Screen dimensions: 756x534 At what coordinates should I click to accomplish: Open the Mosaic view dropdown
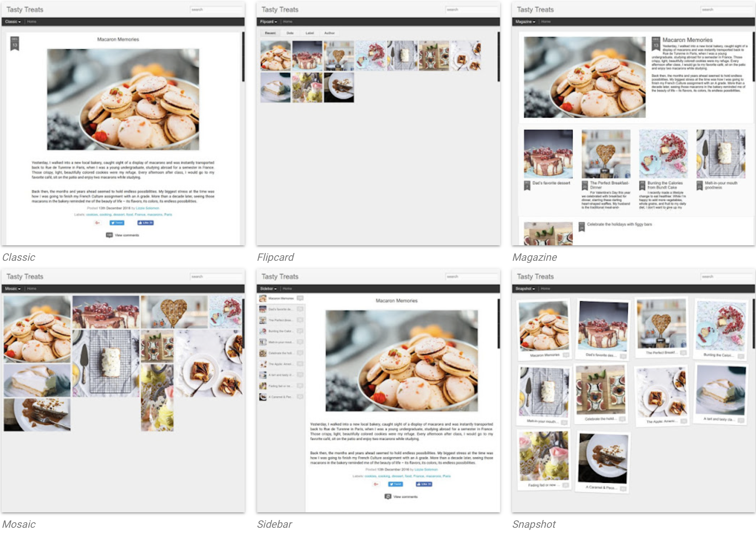13,289
